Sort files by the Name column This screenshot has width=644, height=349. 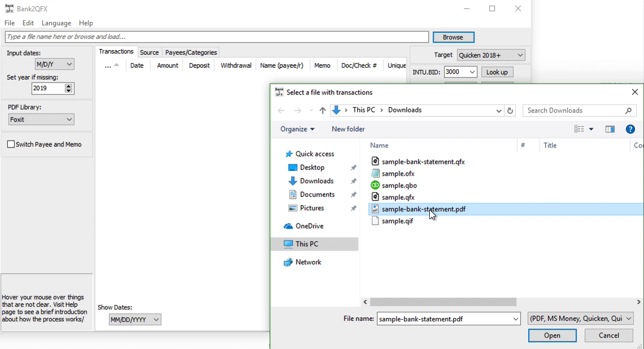pyautogui.click(x=438, y=145)
